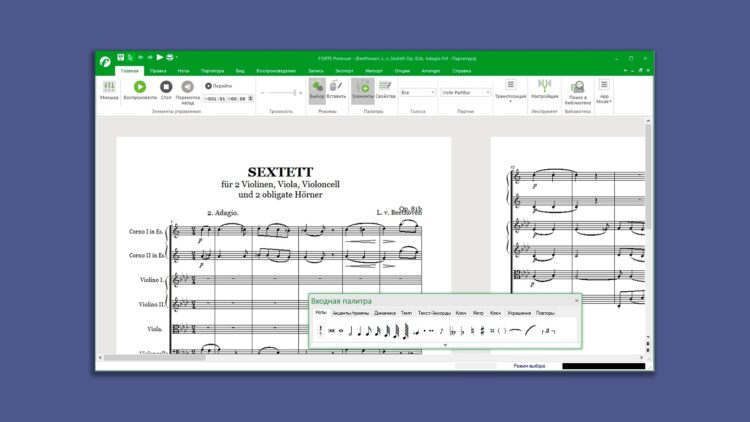The image size is (750, 422).
Task: Expand the Транспозиция dropdown
Action: 510,91
